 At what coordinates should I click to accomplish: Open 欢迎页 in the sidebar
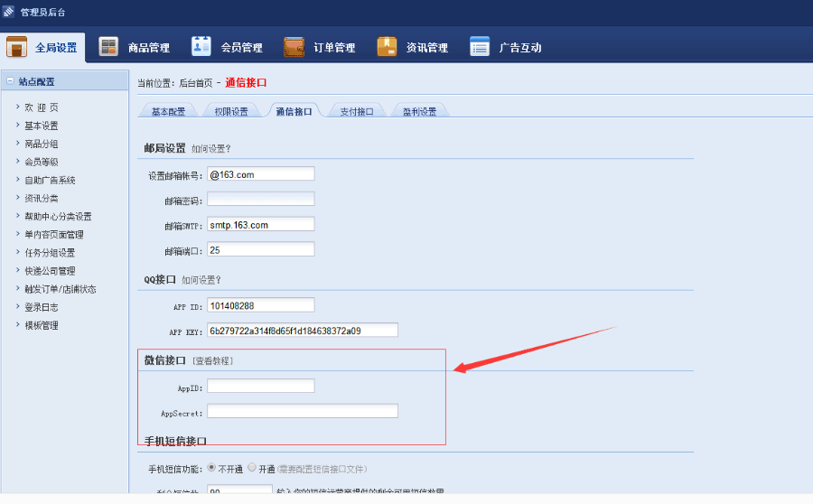(x=42, y=107)
